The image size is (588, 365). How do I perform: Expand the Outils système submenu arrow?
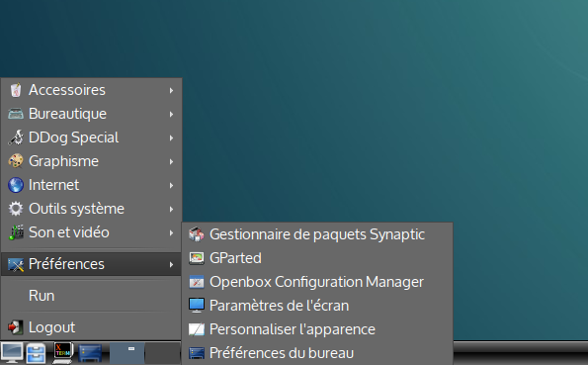tap(171, 209)
